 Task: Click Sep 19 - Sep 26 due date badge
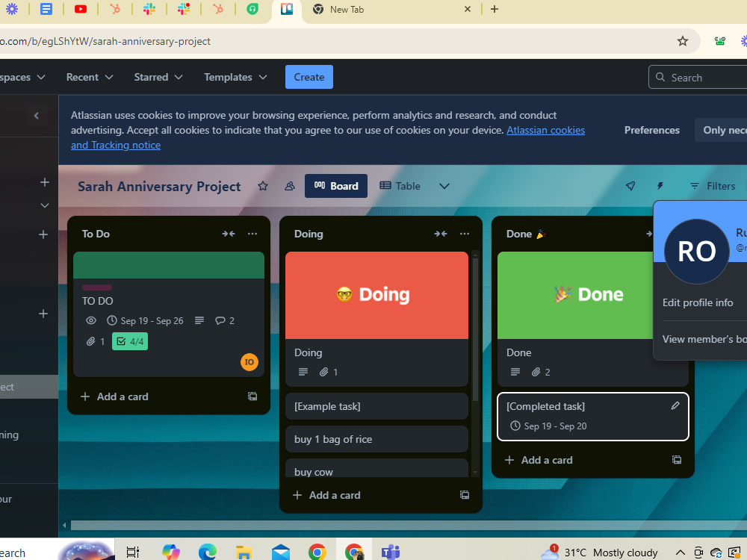(x=146, y=320)
